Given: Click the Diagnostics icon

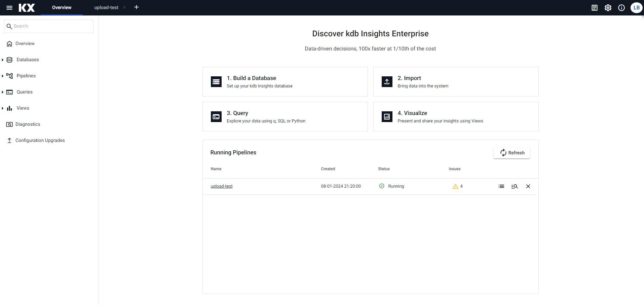Looking at the screenshot, I should [x=9, y=124].
